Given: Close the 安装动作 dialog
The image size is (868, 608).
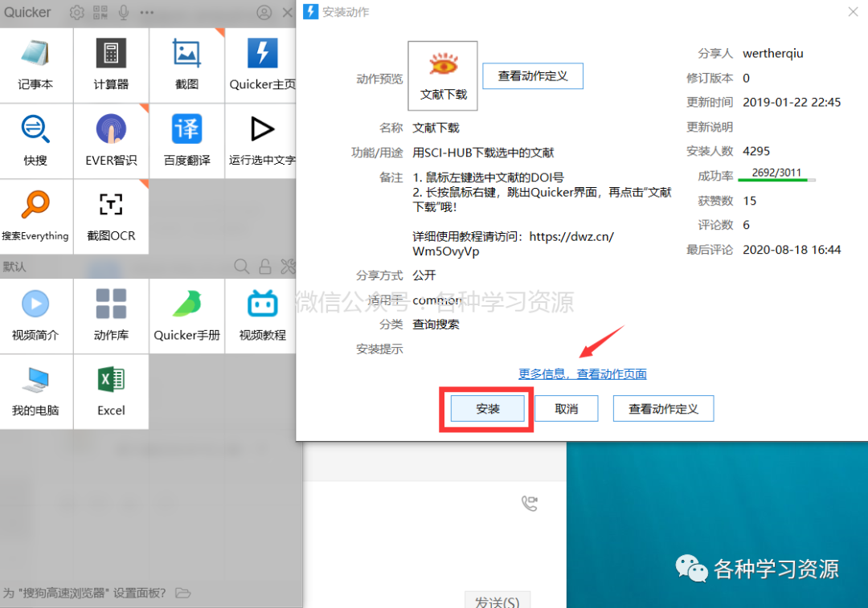Looking at the screenshot, I should pyautogui.click(x=853, y=11).
